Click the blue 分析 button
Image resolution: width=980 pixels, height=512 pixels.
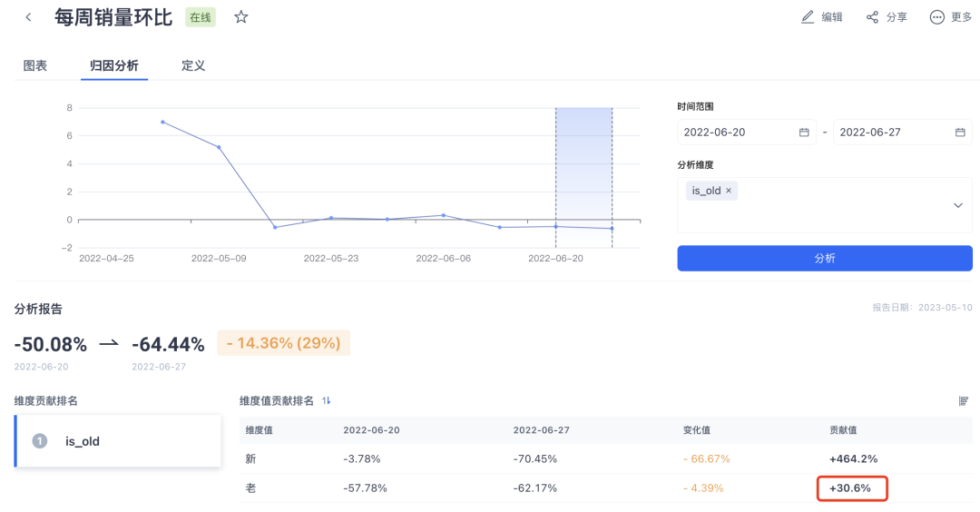click(x=824, y=259)
